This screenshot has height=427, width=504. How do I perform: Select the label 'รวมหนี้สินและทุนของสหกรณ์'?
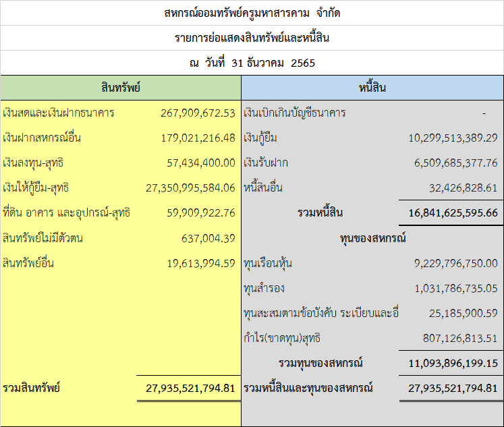[x=308, y=388]
